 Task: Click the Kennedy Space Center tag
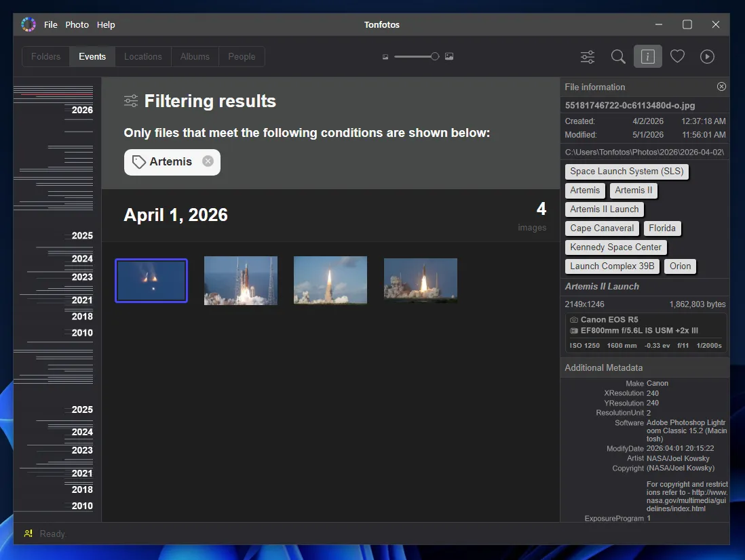pyautogui.click(x=616, y=247)
